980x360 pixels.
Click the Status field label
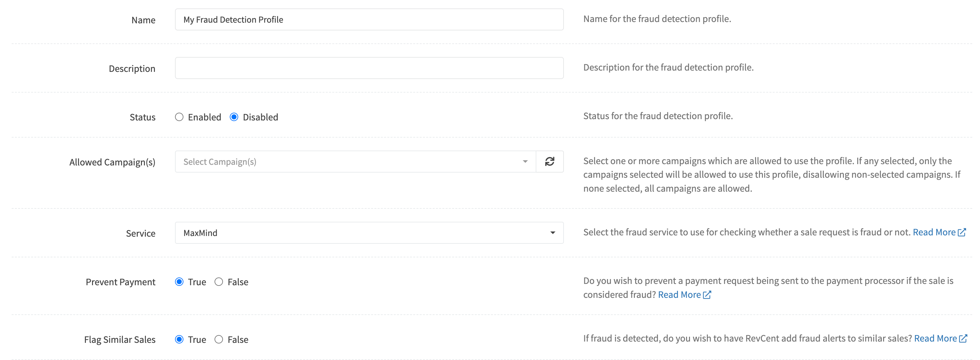click(143, 117)
